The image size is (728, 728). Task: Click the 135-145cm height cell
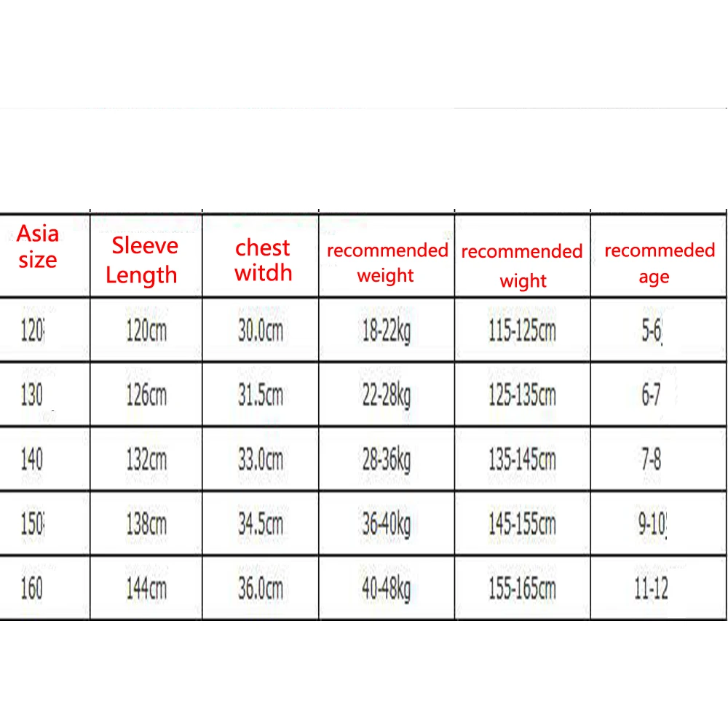(522, 459)
